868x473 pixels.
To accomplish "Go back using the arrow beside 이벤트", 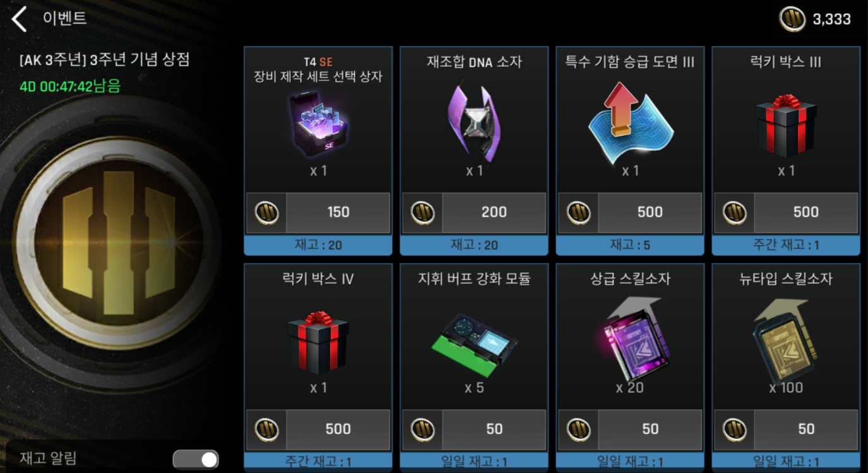I will click(x=20, y=19).
